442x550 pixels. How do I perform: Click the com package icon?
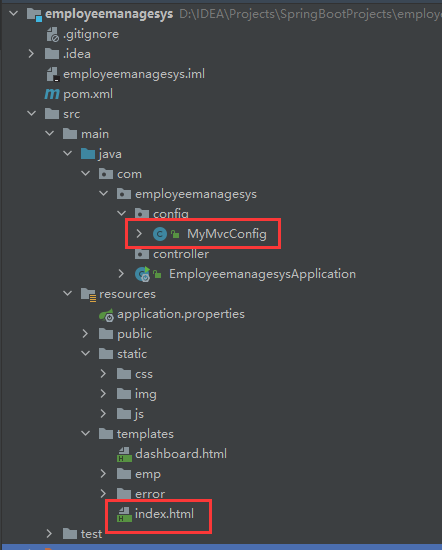click(106, 174)
